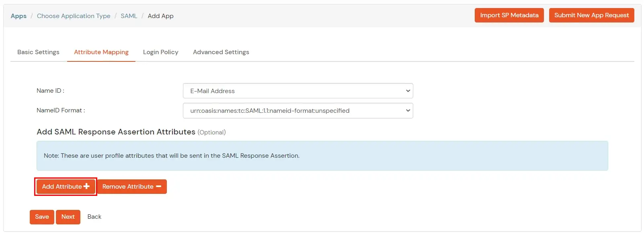Click Submit New App Request button
The image size is (644, 234).
point(591,15)
